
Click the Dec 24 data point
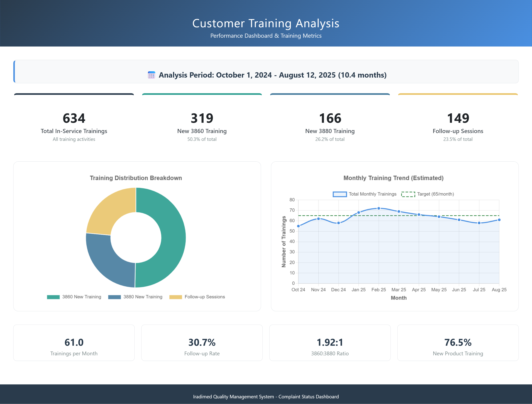[338, 223]
